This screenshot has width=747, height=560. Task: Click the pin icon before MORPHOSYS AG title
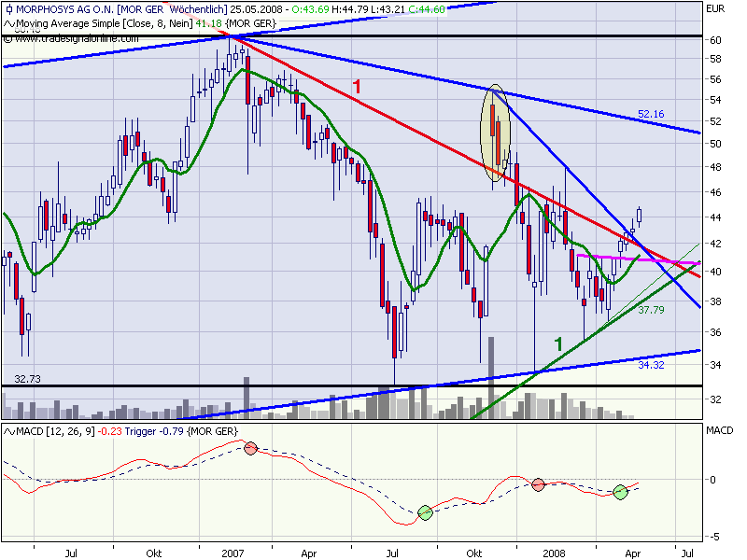point(8,7)
